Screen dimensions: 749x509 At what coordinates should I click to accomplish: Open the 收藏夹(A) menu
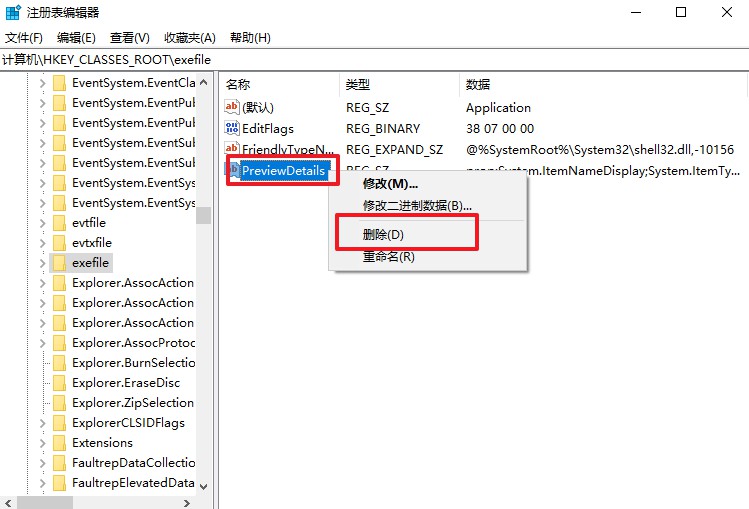[x=190, y=38]
